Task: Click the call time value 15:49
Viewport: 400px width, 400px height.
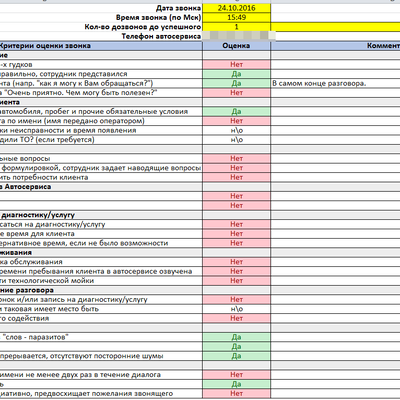Action: click(x=236, y=17)
